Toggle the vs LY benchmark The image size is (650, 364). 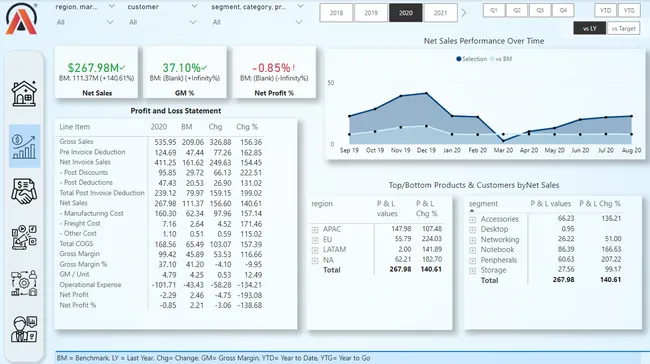pyautogui.click(x=589, y=29)
